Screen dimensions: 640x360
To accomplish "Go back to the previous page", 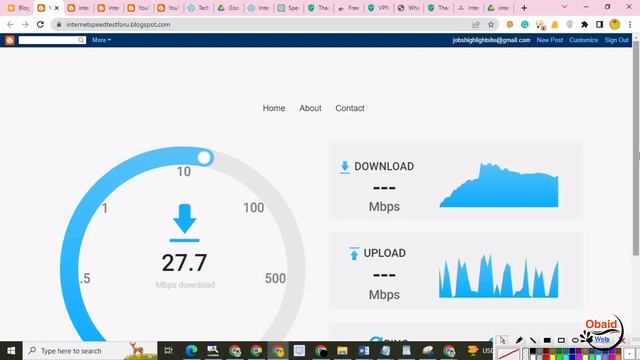I will 10,24.
